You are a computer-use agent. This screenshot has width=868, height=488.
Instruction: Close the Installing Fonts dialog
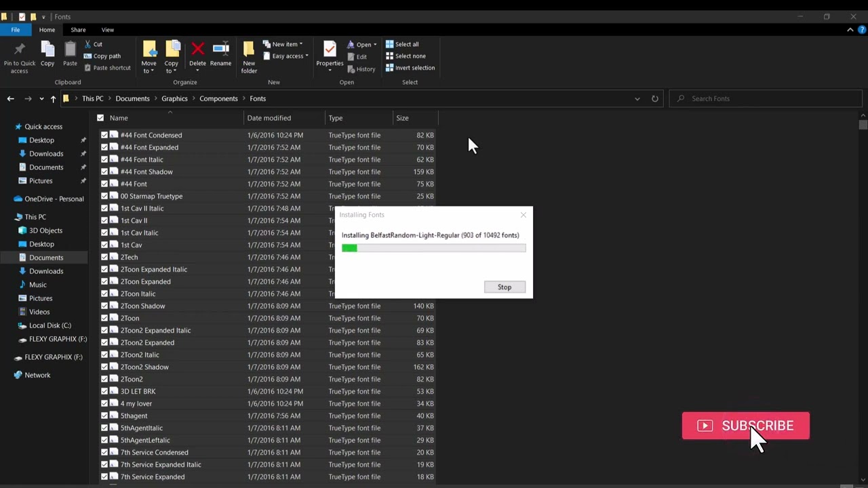tap(523, 215)
